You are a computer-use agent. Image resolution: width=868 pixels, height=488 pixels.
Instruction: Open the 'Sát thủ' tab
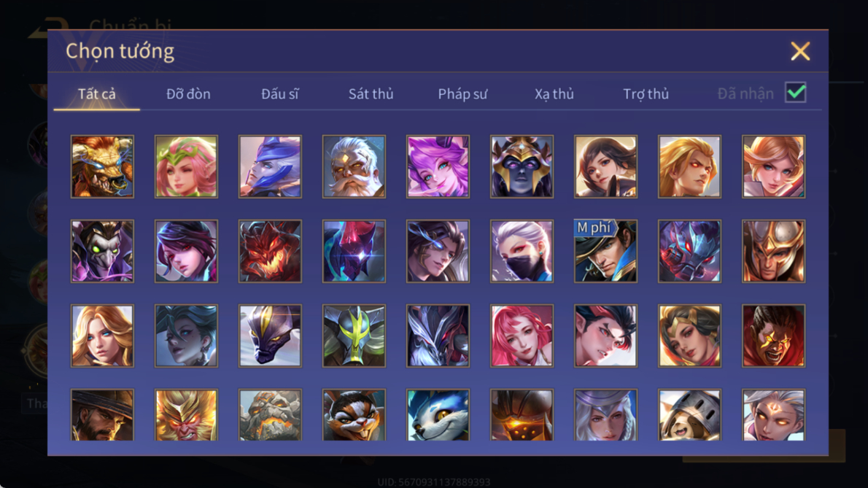tap(371, 94)
